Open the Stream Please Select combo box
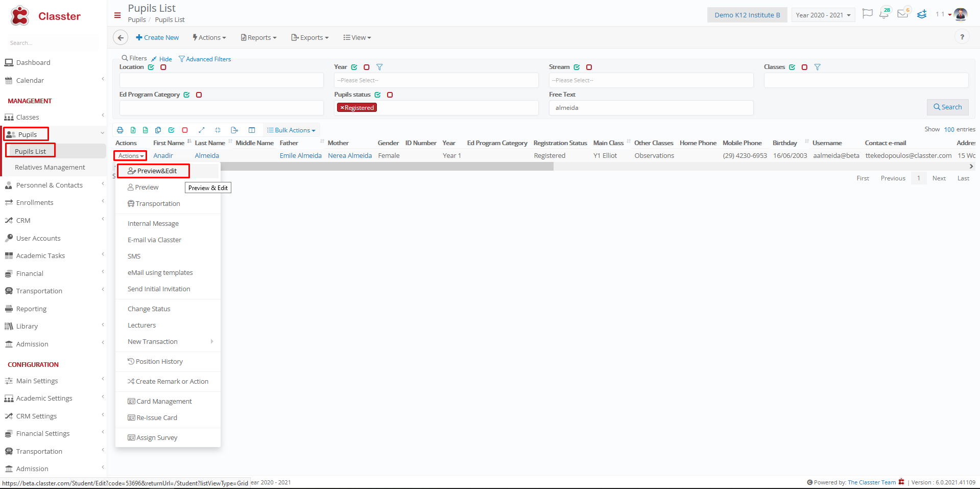The width and height of the screenshot is (980, 489). (651, 80)
